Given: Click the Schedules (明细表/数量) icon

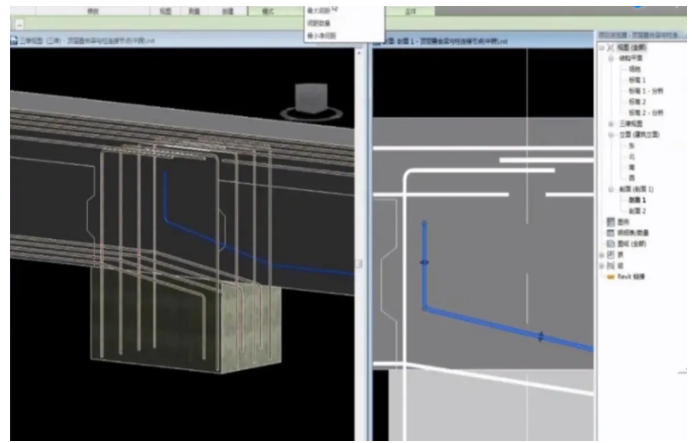Looking at the screenshot, I should (611, 231).
